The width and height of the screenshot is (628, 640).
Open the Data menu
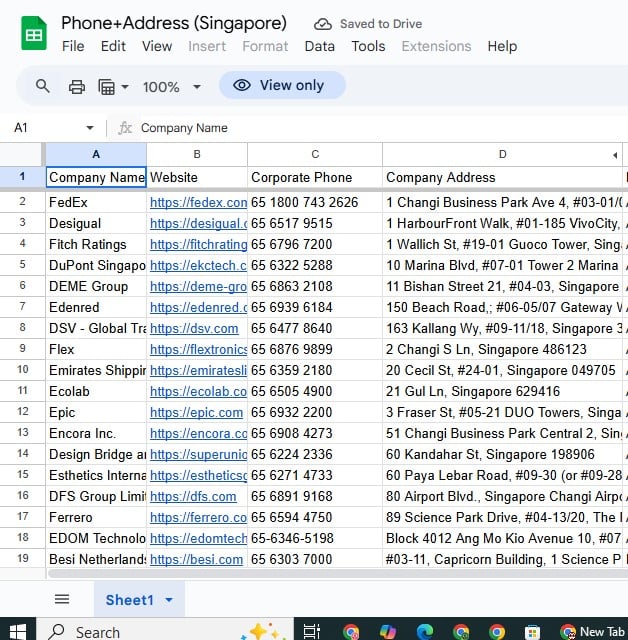[320, 46]
